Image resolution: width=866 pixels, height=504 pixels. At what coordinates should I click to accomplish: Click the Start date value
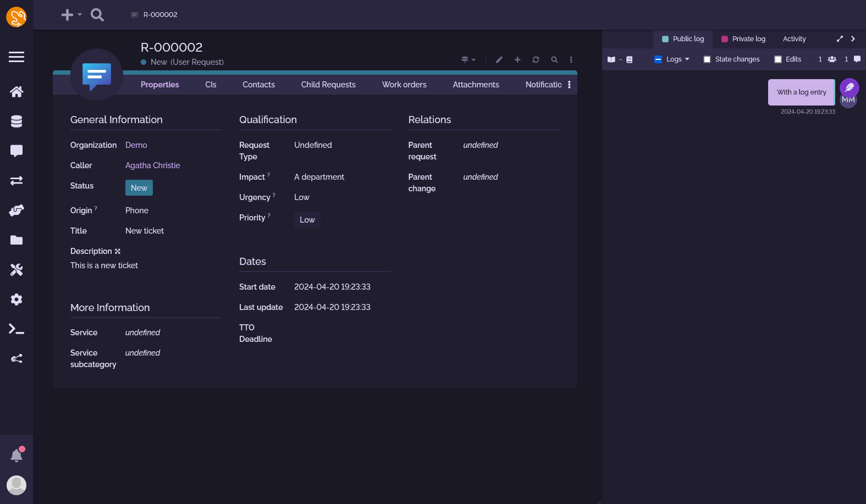[x=332, y=287]
